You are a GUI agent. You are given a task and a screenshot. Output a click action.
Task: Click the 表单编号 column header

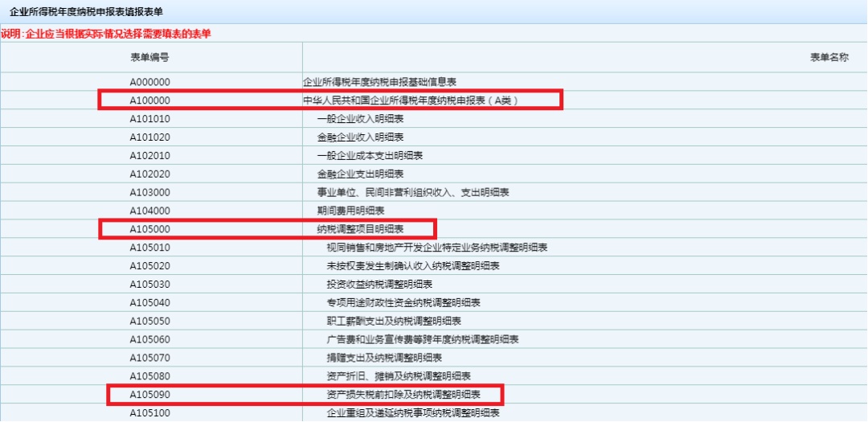point(150,57)
